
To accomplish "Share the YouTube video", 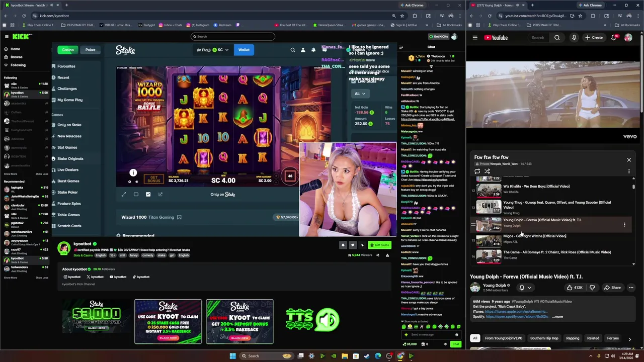I will [x=612, y=288].
